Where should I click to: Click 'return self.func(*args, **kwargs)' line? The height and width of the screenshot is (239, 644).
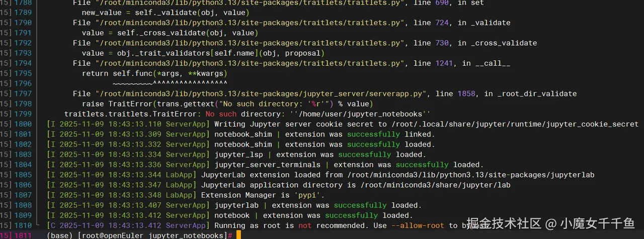(x=154, y=73)
